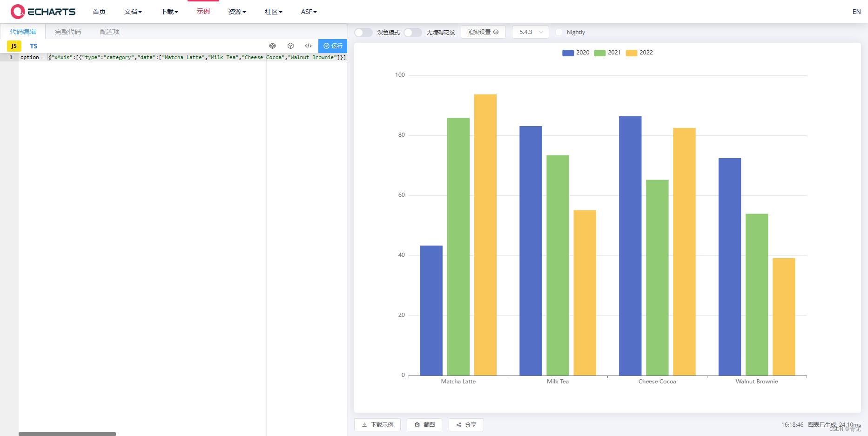Enable the Nightly checkbox
The image size is (868, 436).
click(x=559, y=32)
